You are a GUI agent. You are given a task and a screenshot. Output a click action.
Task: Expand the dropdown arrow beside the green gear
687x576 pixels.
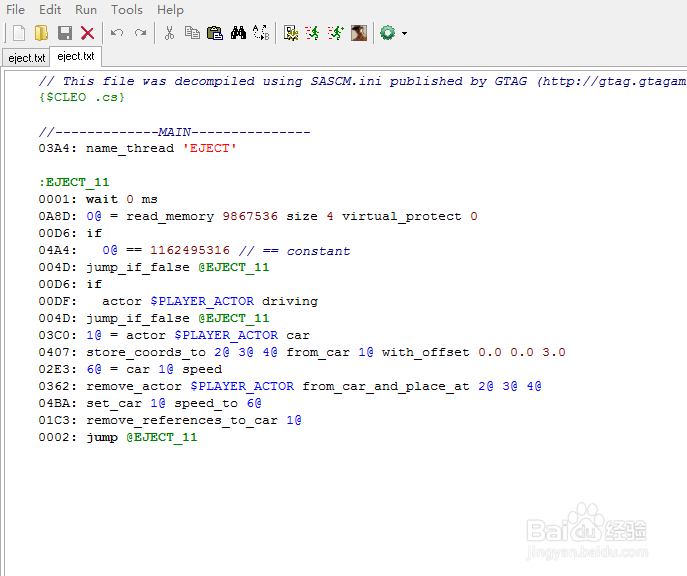[x=404, y=33]
